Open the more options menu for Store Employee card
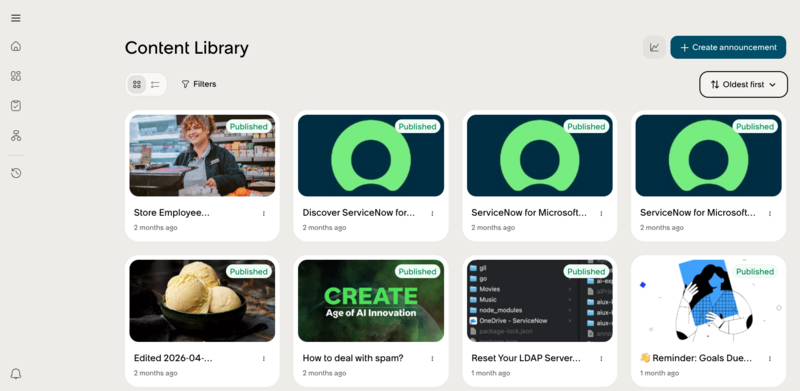This screenshot has height=391, width=800. point(264,213)
